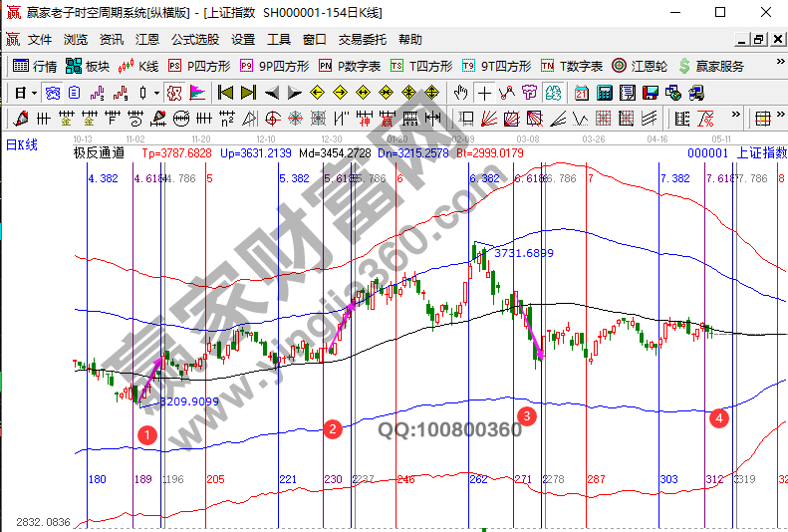Toggle the crosshair cursor mode
Viewport: 788px width, 532px height.
pyautogui.click(x=484, y=93)
